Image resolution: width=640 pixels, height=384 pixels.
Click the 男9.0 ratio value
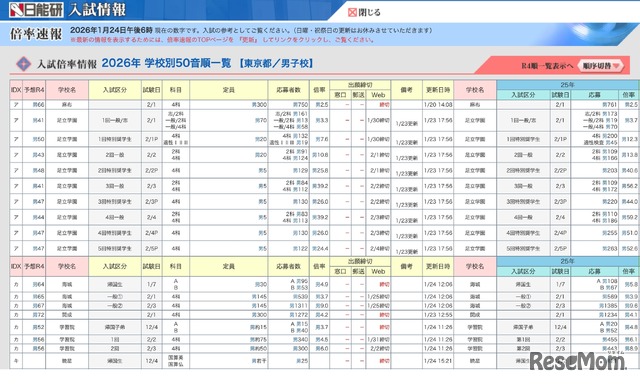(x=322, y=306)
